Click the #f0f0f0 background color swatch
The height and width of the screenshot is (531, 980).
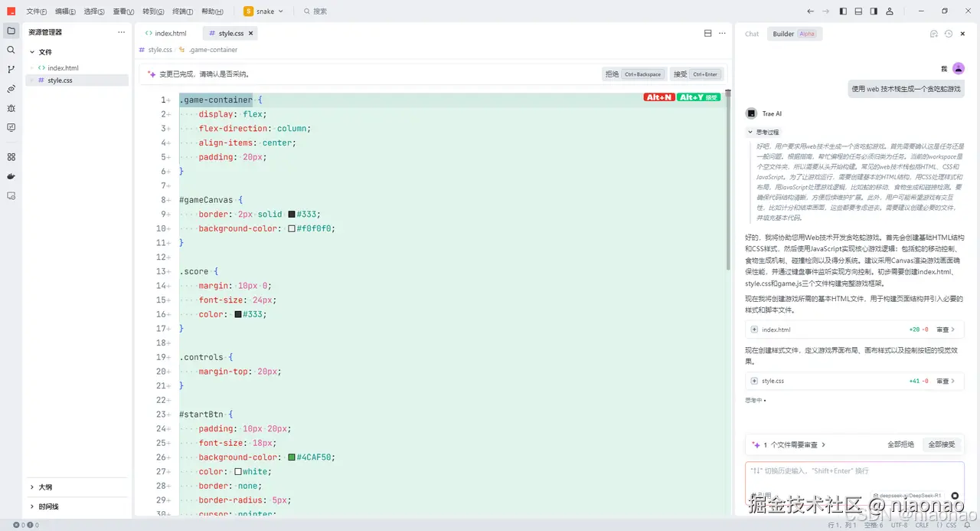click(x=292, y=228)
